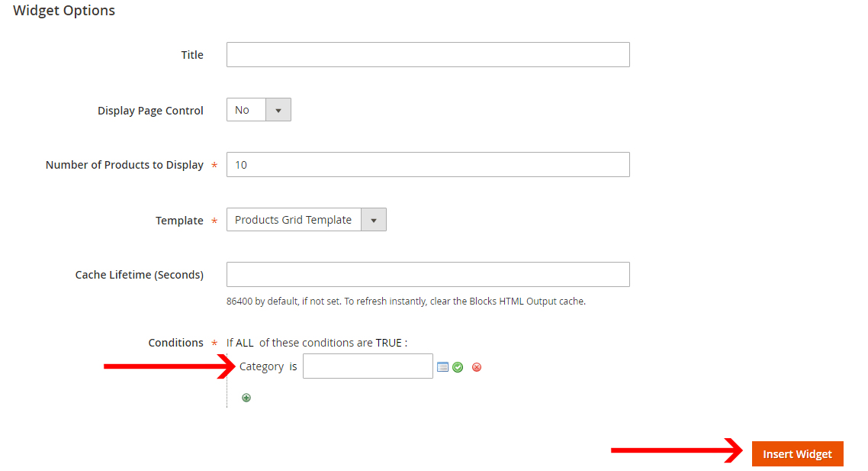Viewport: 868px width, 471px height.
Task: Remove the Category condition using red X icon
Action: tap(477, 367)
